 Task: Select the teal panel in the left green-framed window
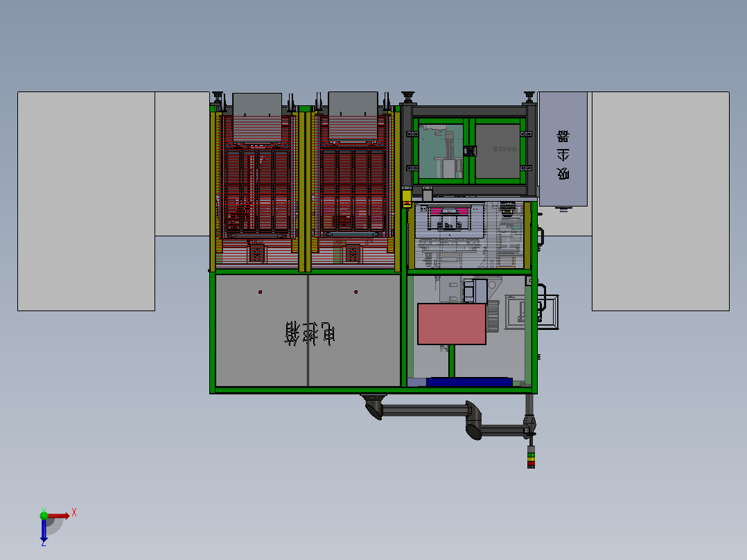[x=441, y=151]
